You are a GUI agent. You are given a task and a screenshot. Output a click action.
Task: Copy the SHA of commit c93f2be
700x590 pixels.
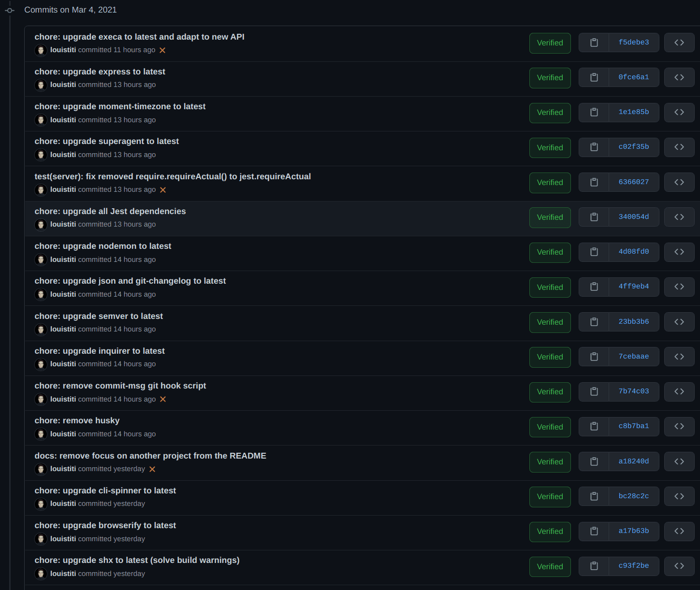(594, 566)
